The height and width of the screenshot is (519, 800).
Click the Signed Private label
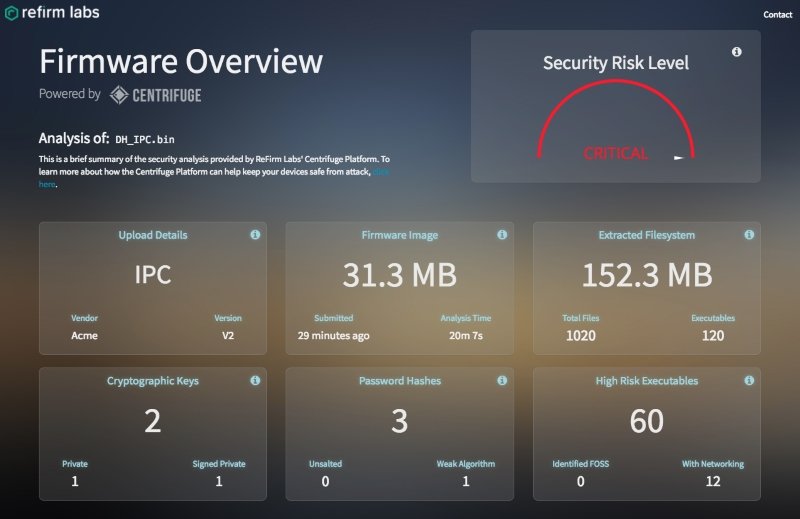tap(218, 464)
